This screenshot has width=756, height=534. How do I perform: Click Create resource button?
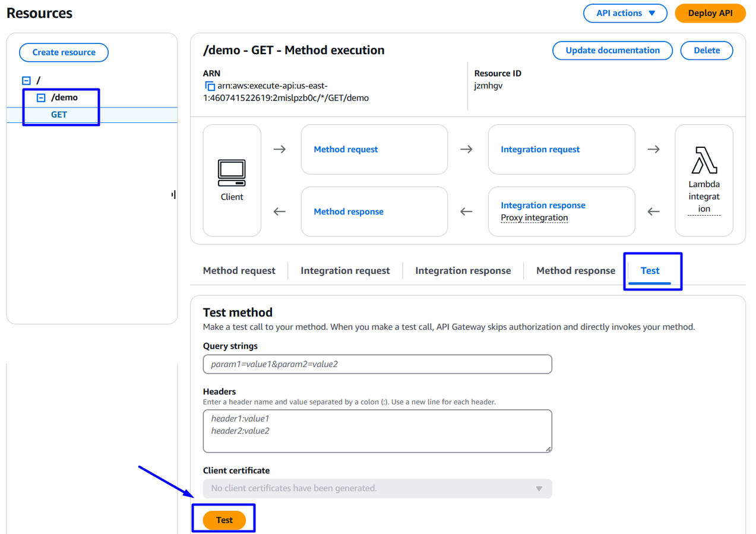[x=64, y=52]
